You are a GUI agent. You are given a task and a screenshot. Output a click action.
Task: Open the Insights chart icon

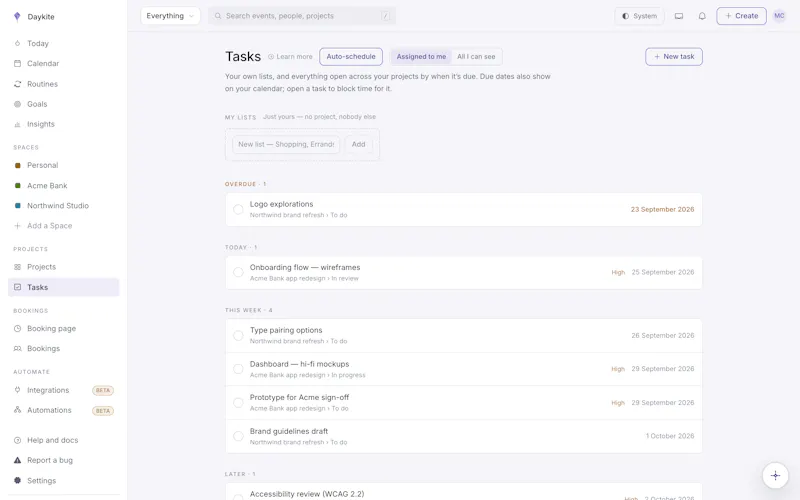tap(17, 124)
